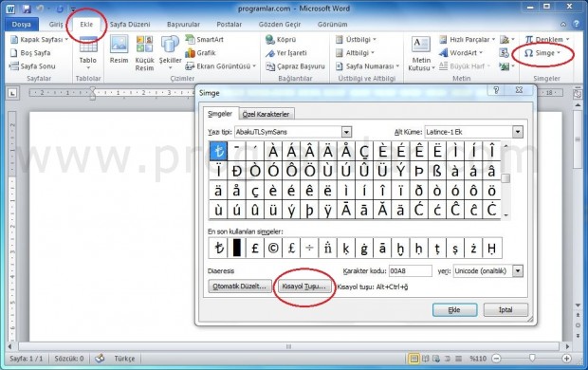Screen dimensions: 588x370
Task: Select the Ç character in symbol grid
Action: [364, 151]
